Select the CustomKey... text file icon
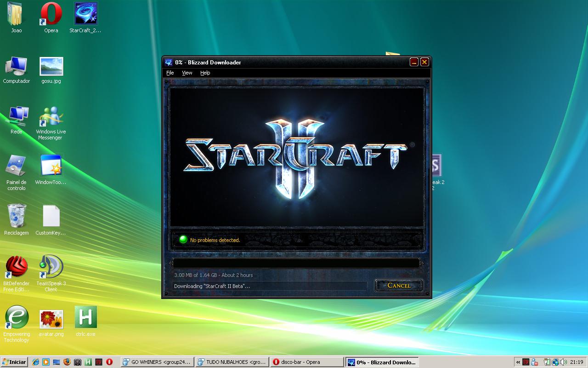This screenshot has height=368, width=588. point(51,220)
